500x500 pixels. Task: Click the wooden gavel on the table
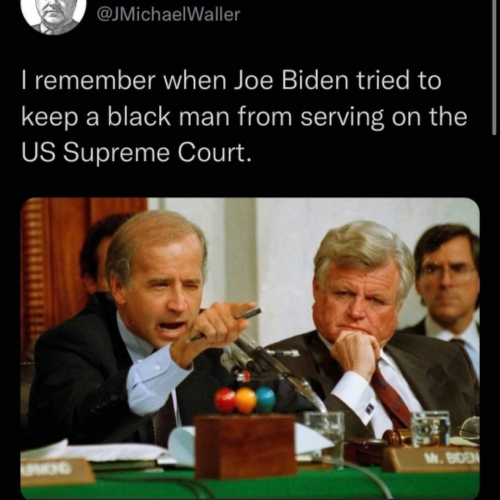tap(397, 435)
